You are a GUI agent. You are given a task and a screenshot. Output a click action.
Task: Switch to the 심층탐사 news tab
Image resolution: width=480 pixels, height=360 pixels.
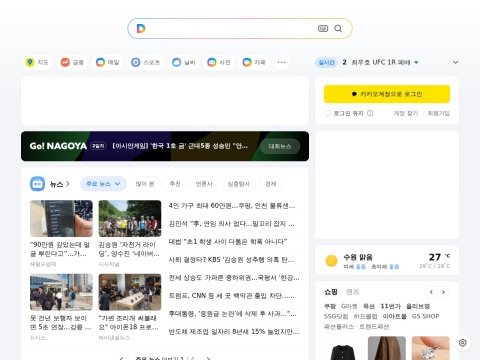[x=239, y=184]
